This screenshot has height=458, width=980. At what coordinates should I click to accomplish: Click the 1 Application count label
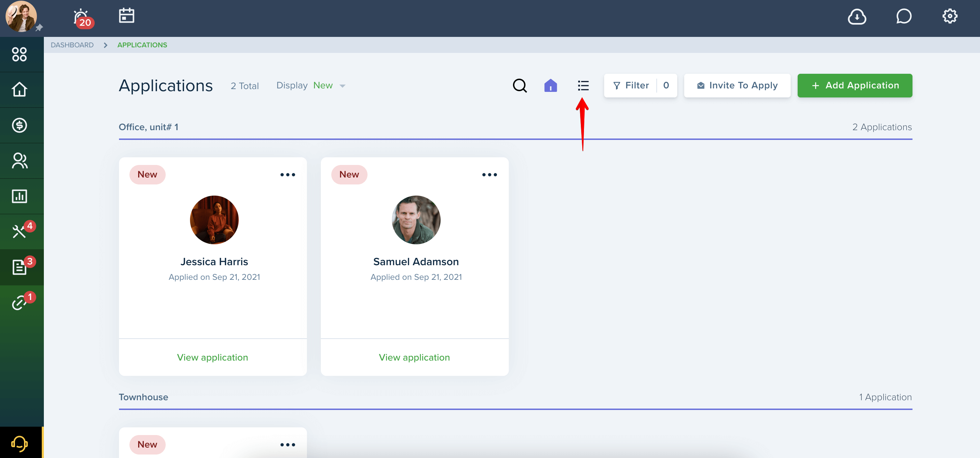885,397
